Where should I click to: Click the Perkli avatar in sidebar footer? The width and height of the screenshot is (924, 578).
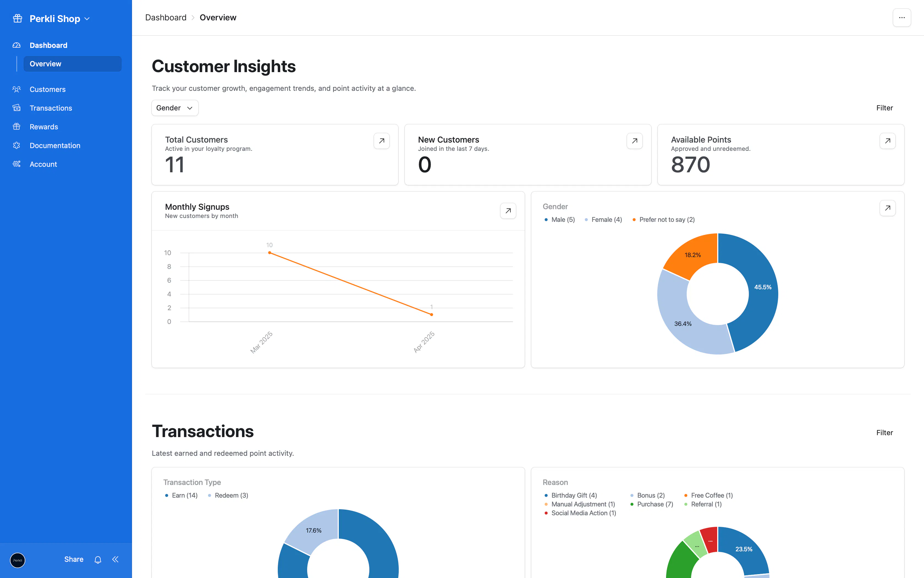point(18,560)
